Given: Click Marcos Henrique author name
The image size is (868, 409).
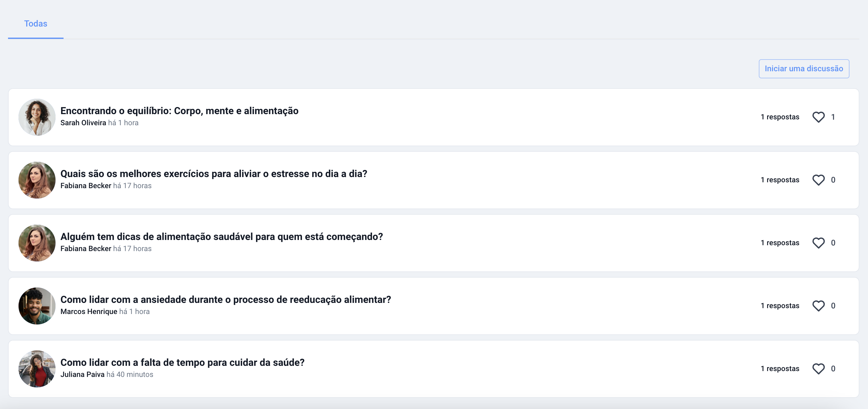Looking at the screenshot, I should (x=89, y=312).
